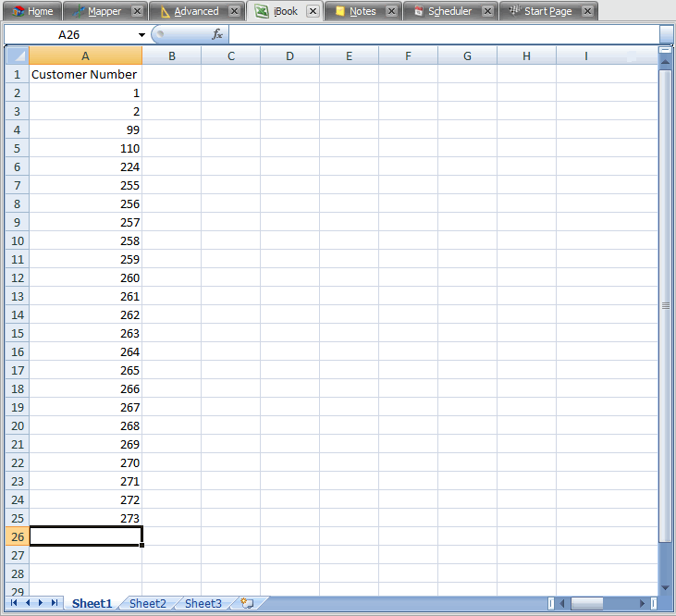Close the Mapper tab
The width and height of the screenshot is (676, 616).
[x=137, y=11]
